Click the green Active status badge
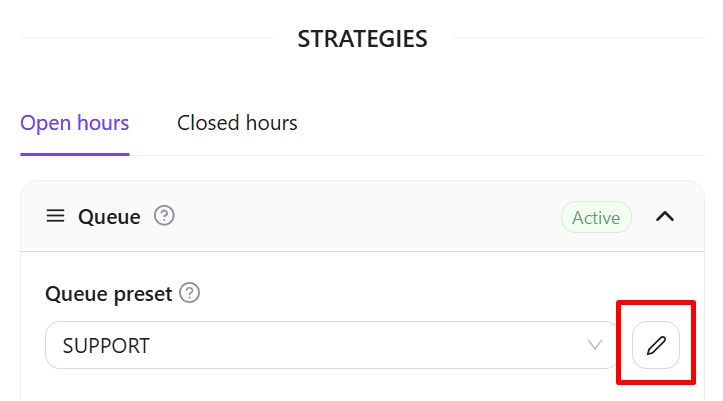Image resolution: width=723 pixels, height=401 pixels. (596, 217)
